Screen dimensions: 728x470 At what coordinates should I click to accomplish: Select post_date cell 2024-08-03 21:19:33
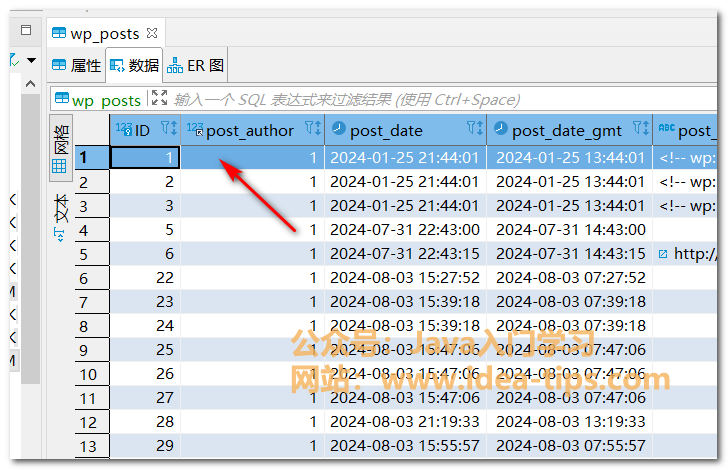[405, 422]
